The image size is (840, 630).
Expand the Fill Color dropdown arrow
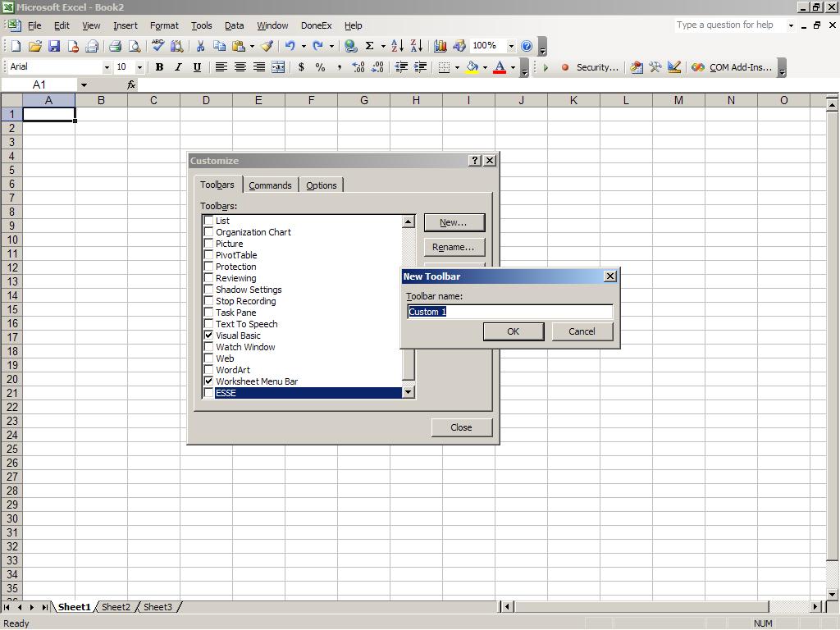coord(486,67)
